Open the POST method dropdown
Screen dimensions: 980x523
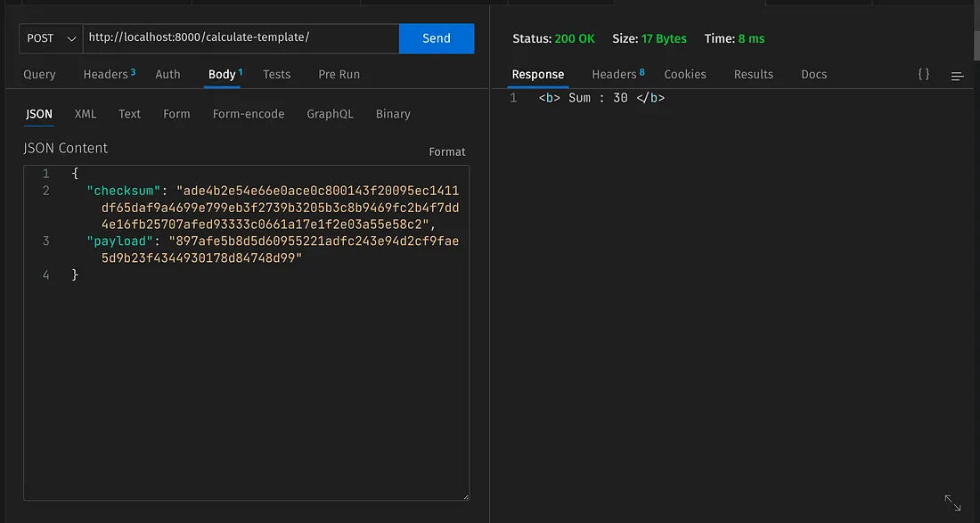point(51,38)
